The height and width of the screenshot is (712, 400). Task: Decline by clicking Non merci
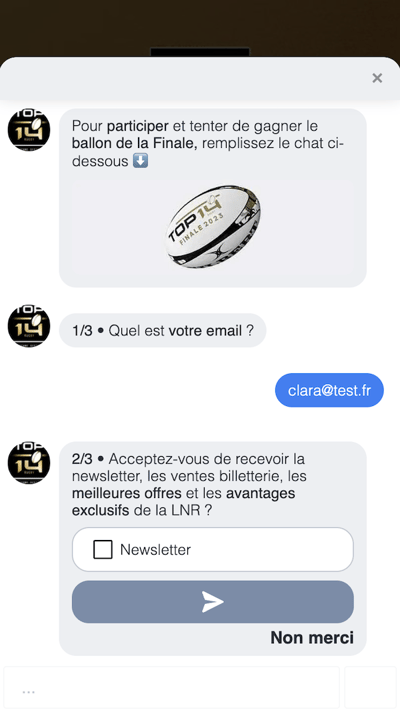pos(312,638)
